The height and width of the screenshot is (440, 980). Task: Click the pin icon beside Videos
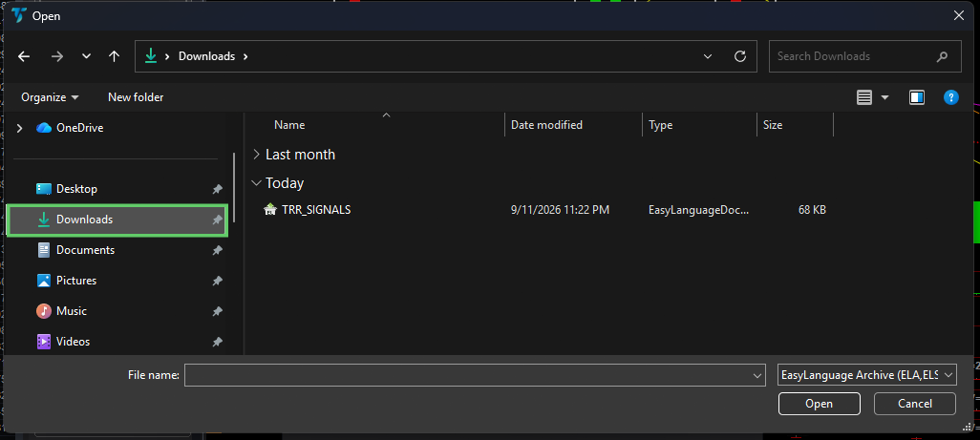click(x=217, y=342)
